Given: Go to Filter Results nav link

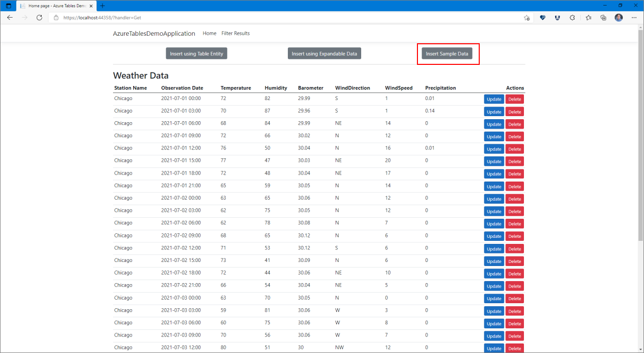Looking at the screenshot, I should point(235,33).
